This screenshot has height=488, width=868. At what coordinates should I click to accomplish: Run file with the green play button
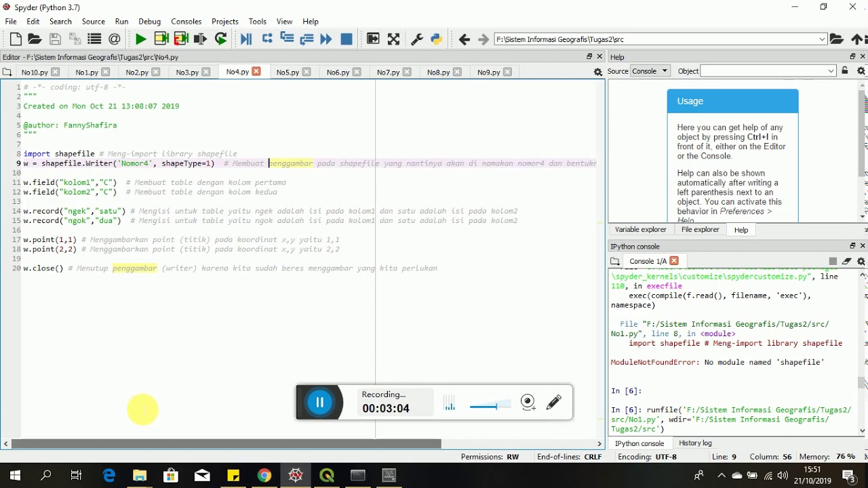coord(141,39)
